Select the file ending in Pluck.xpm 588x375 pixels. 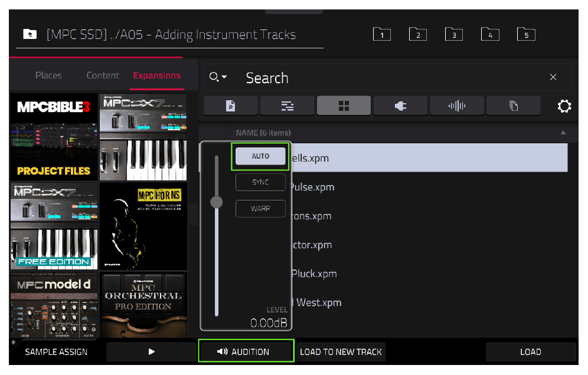click(430, 274)
